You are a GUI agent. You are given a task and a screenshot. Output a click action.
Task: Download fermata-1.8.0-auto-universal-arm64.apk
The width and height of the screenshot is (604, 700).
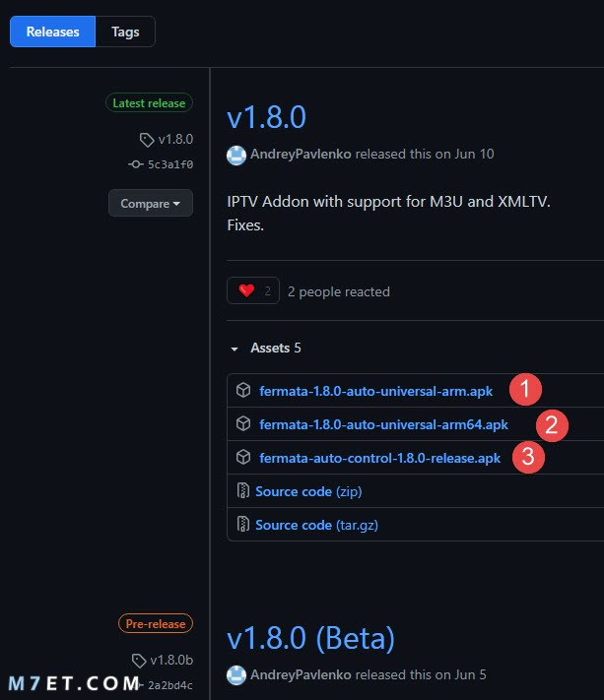(x=383, y=424)
